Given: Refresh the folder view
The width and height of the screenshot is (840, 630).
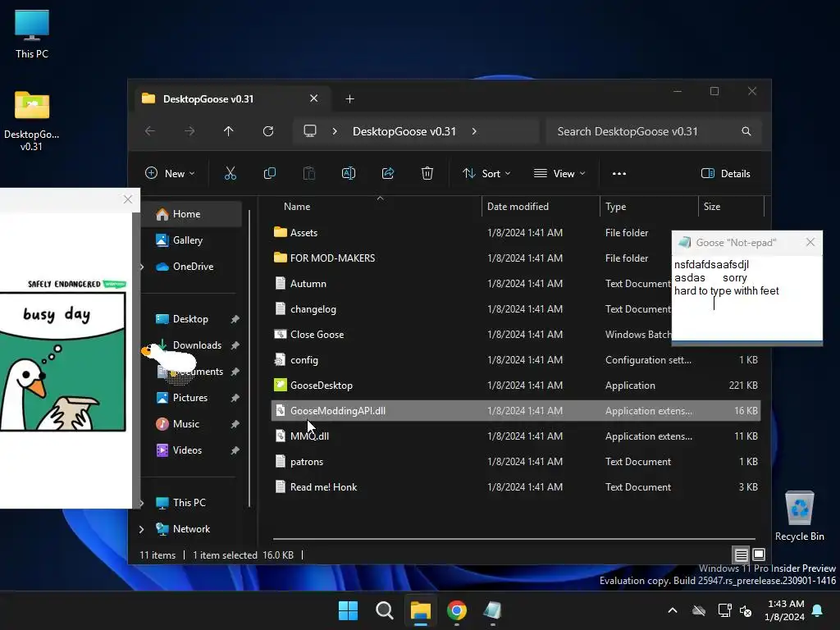Looking at the screenshot, I should click(x=268, y=131).
